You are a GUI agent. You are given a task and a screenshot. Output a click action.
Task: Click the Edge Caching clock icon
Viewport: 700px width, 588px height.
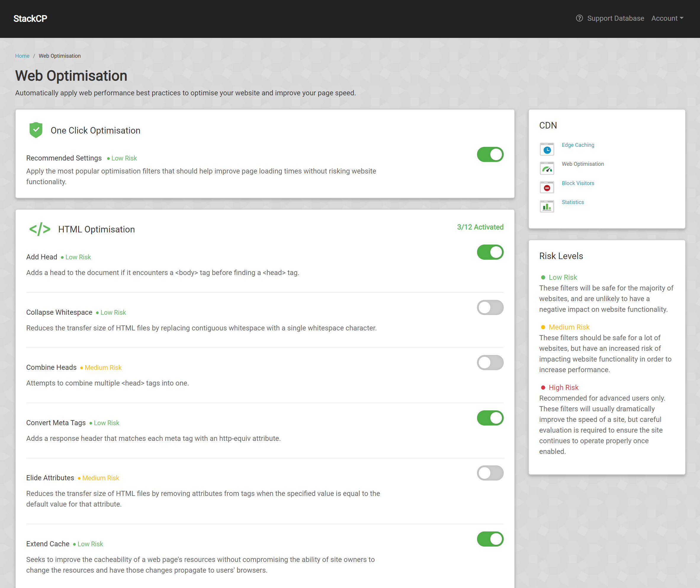[547, 149]
